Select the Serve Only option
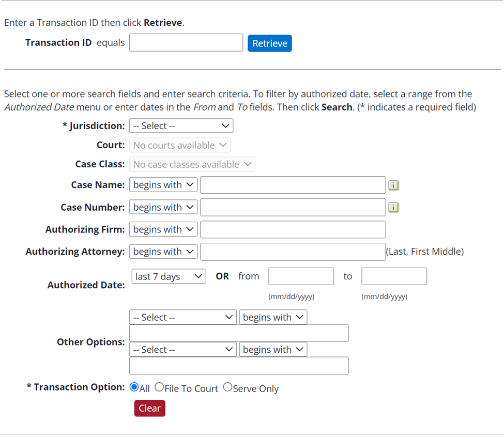 click(x=227, y=386)
